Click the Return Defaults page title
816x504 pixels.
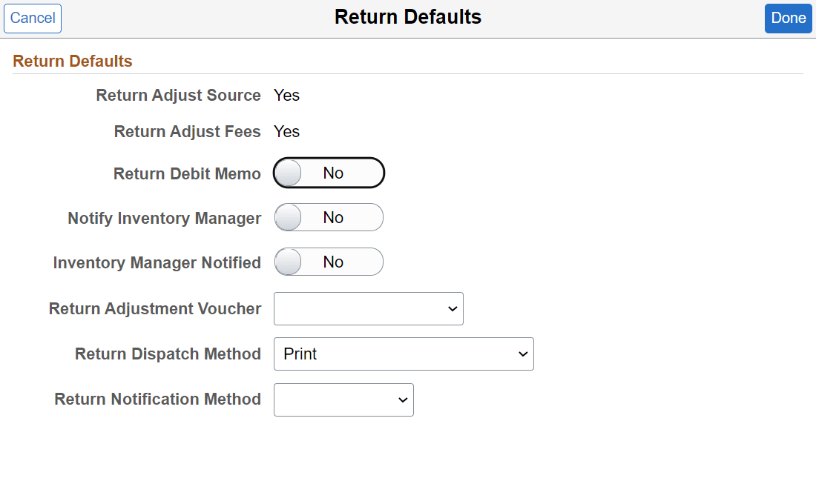pyautogui.click(x=407, y=16)
